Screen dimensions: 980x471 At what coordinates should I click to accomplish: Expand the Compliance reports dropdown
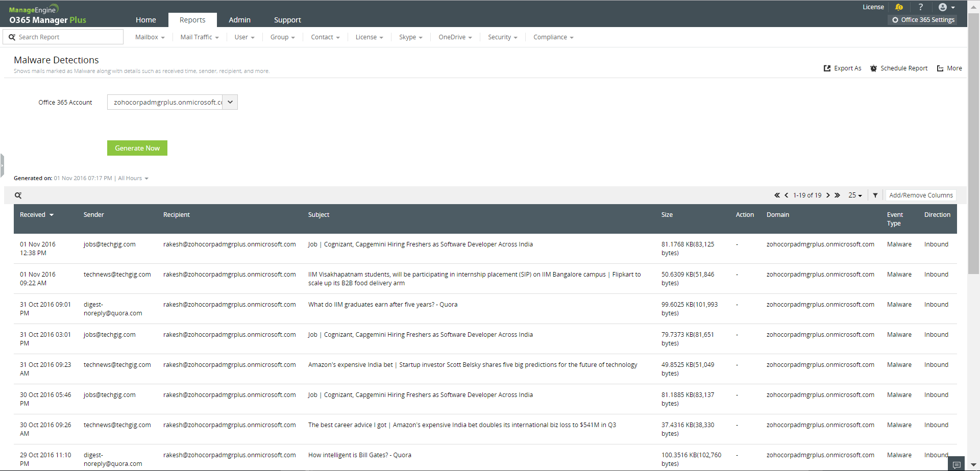coord(553,37)
